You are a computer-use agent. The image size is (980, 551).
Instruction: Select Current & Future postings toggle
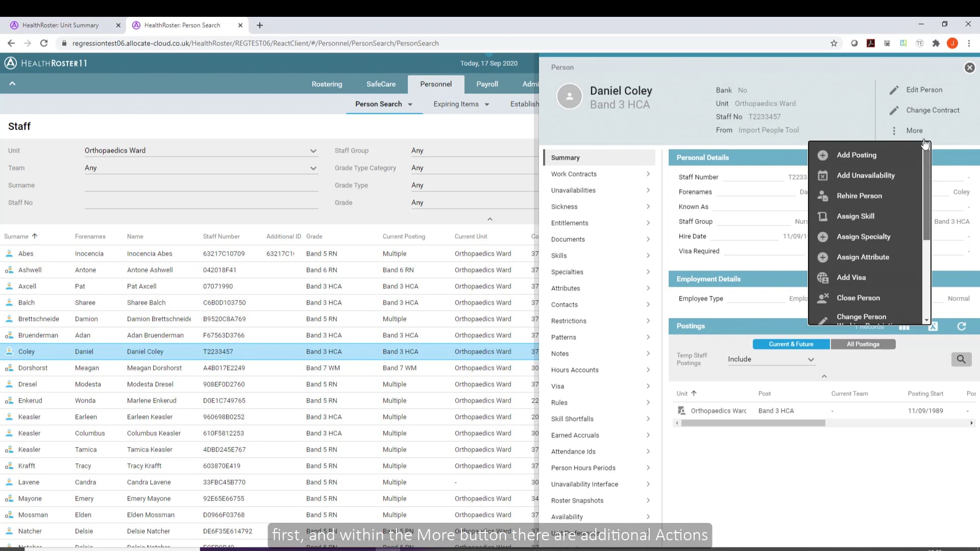pyautogui.click(x=791, y=344)
